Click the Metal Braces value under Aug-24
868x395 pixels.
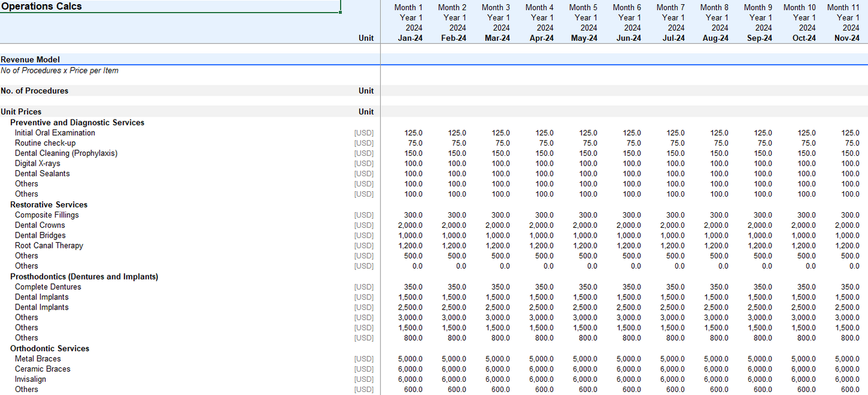(716, 359)
